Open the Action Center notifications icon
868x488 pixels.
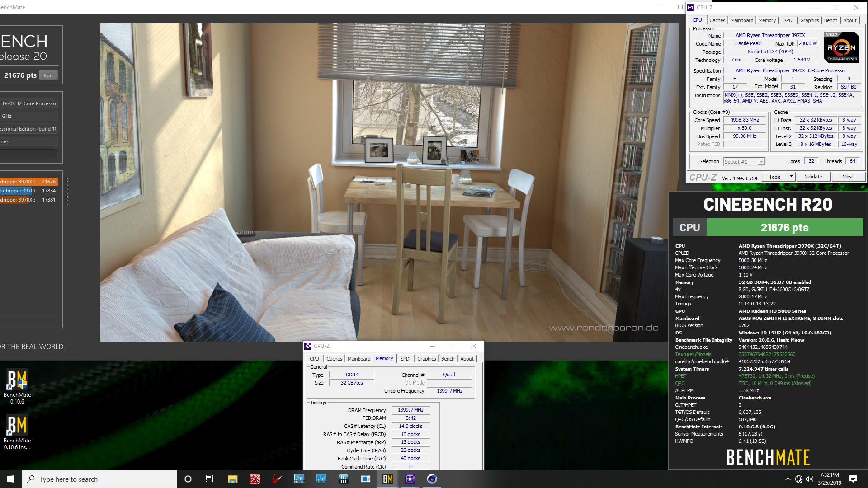pyautogui.click(x=853, y=479)
